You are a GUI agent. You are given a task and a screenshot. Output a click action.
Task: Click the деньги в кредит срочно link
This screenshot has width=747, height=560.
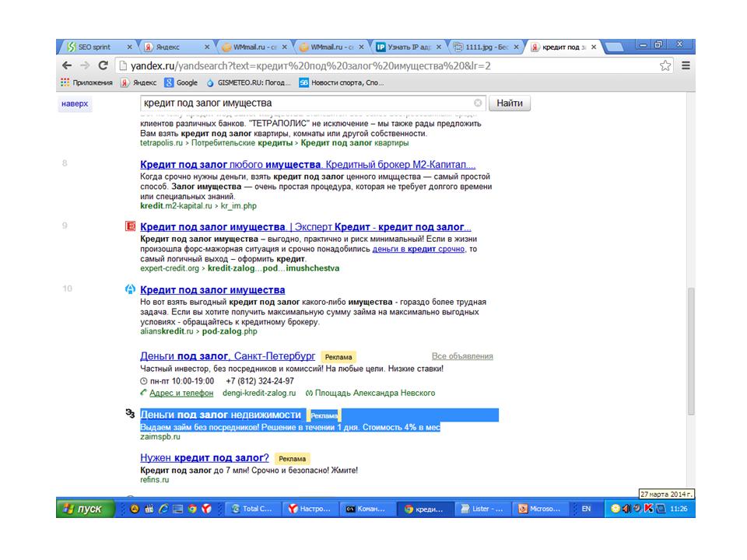(x=419, y=249)
